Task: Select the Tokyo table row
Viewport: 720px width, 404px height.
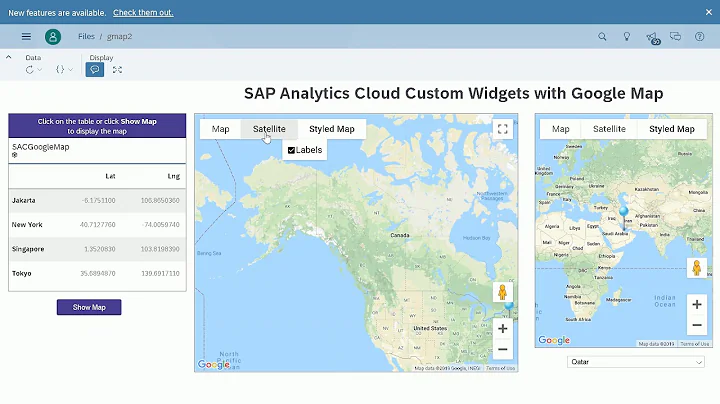Action: coord(97,274)
